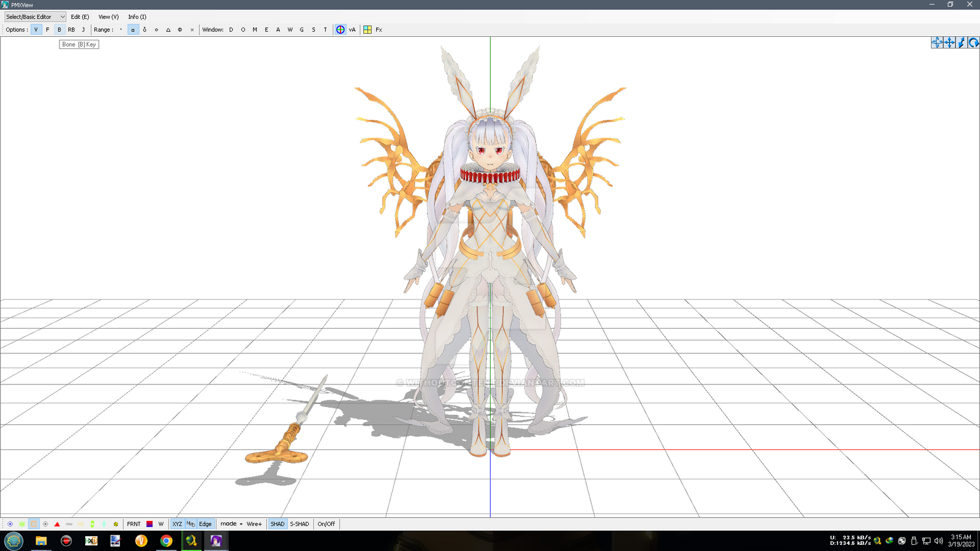Viewport: 980px width, 551px height.
Task: Toggle red triangle normals display icon
Action: [x=57, y=524]
